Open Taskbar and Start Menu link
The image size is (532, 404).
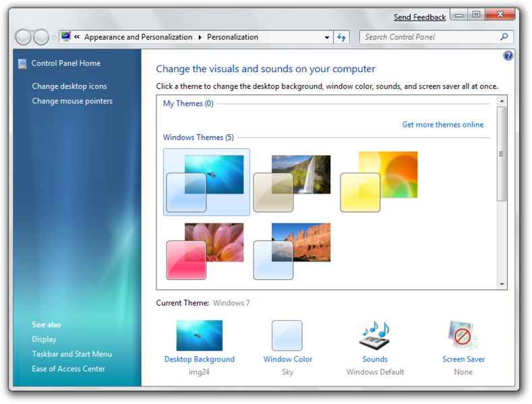click(x=72, y=354)
